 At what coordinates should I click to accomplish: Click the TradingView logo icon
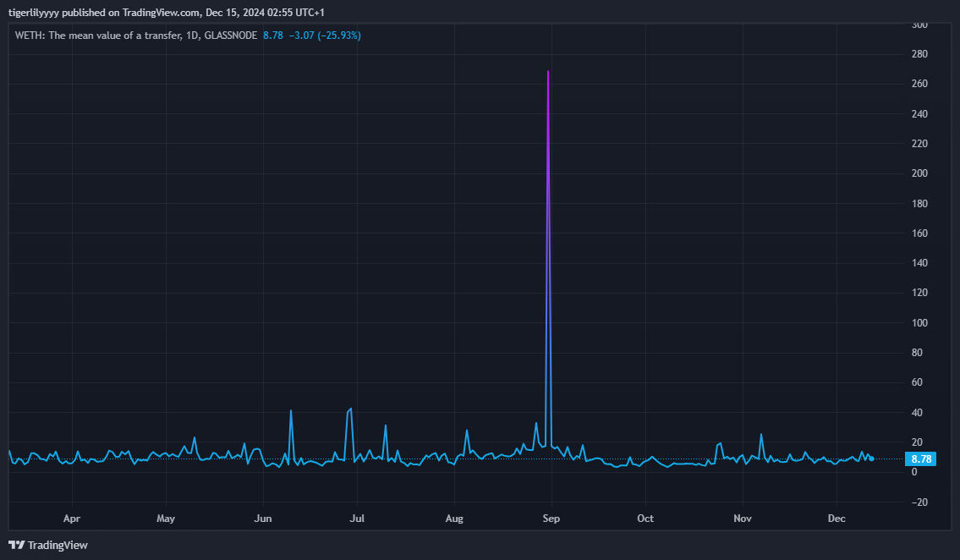pyautogui.click(x=16, y=545)
